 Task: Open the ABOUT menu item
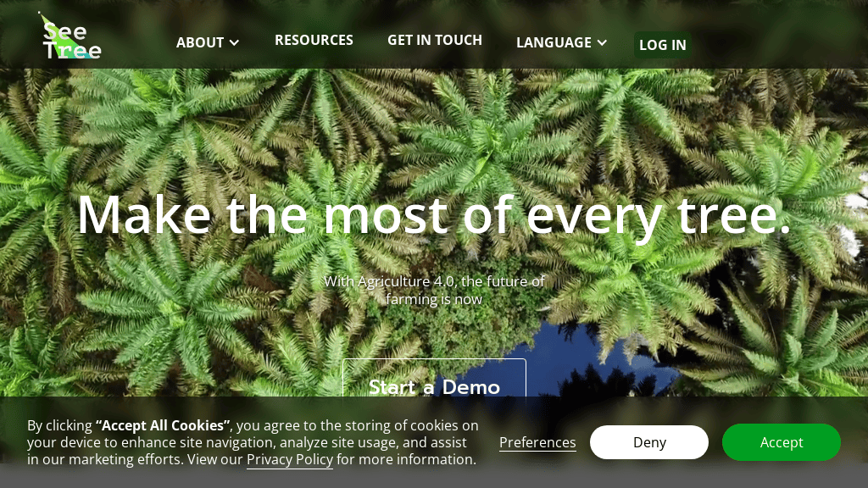coord(200,42)
